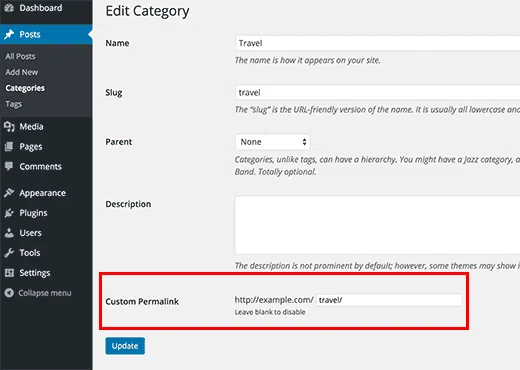This screenshot has height=370, width=520.
Task: Open the Plugins menu label
Action: click(x=33, y=213)
